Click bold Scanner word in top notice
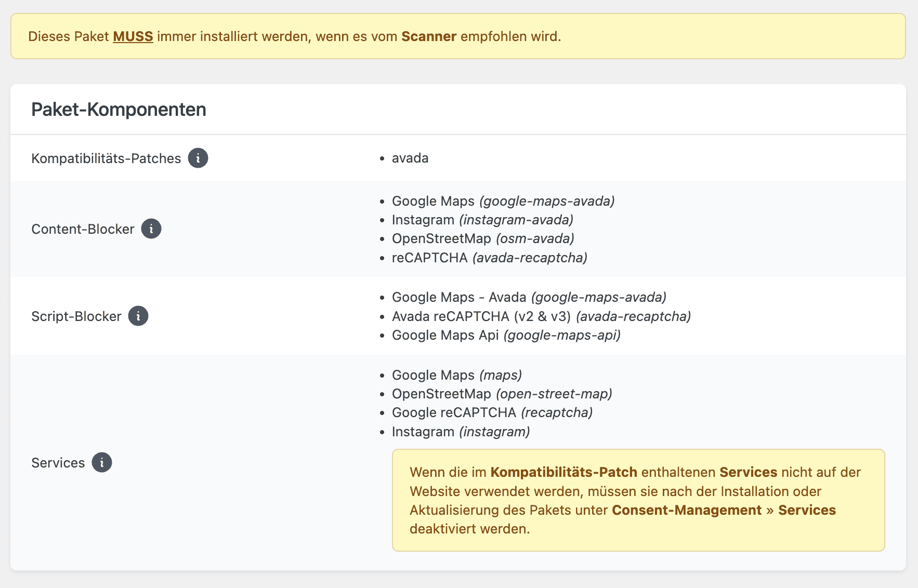 coord(429,36)
